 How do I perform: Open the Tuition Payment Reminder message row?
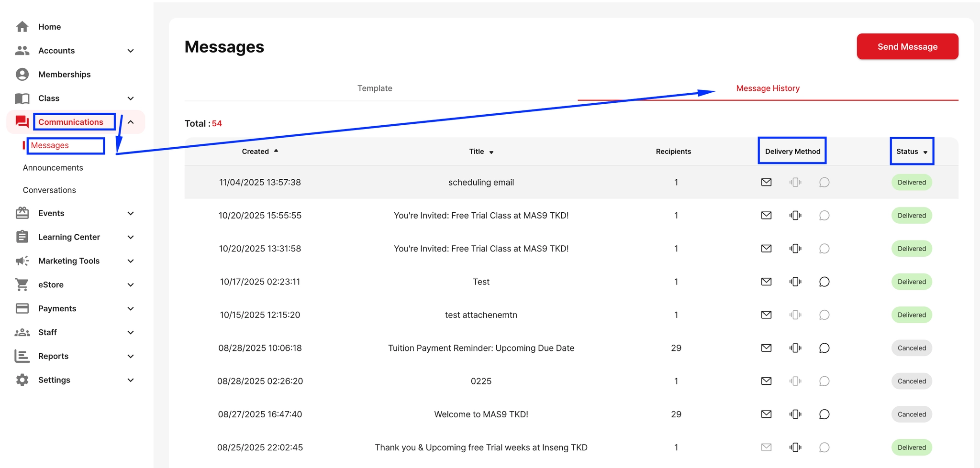(x=481, y=348)
